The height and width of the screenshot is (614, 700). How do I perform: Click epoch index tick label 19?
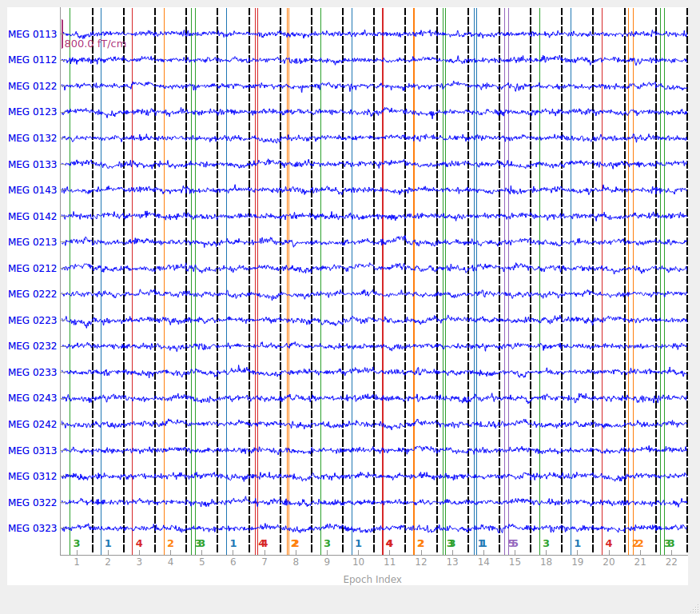point(578,562)
